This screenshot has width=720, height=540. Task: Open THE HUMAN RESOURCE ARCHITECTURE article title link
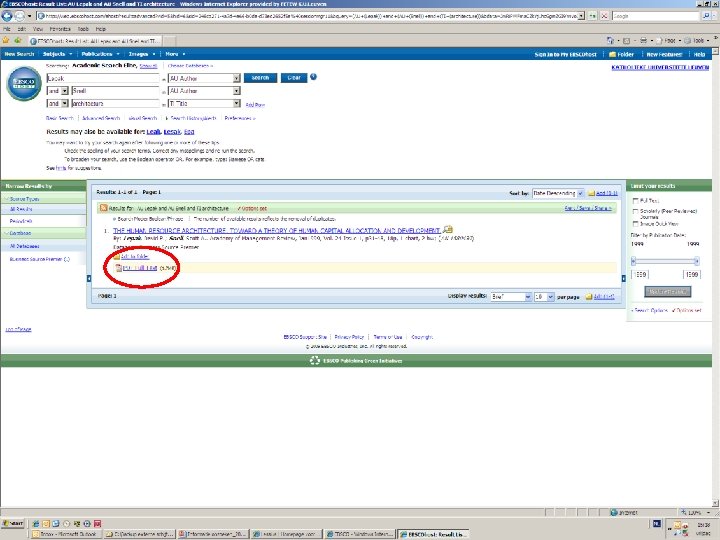pyautogui.click(x=277, y=230)
